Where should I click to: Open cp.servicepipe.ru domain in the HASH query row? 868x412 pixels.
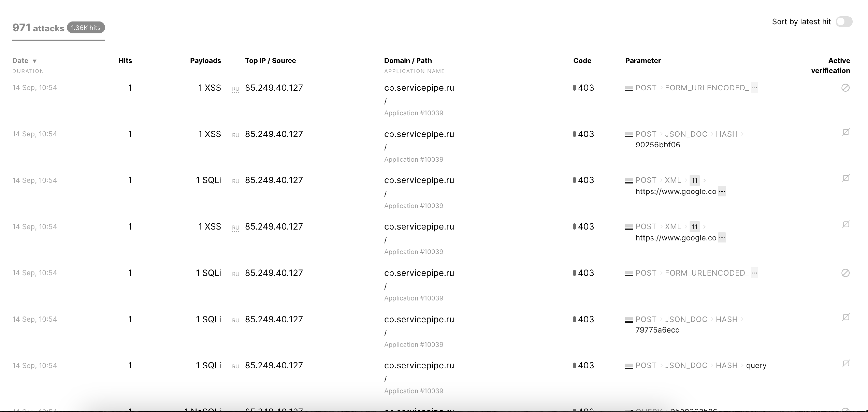(419, 365)
